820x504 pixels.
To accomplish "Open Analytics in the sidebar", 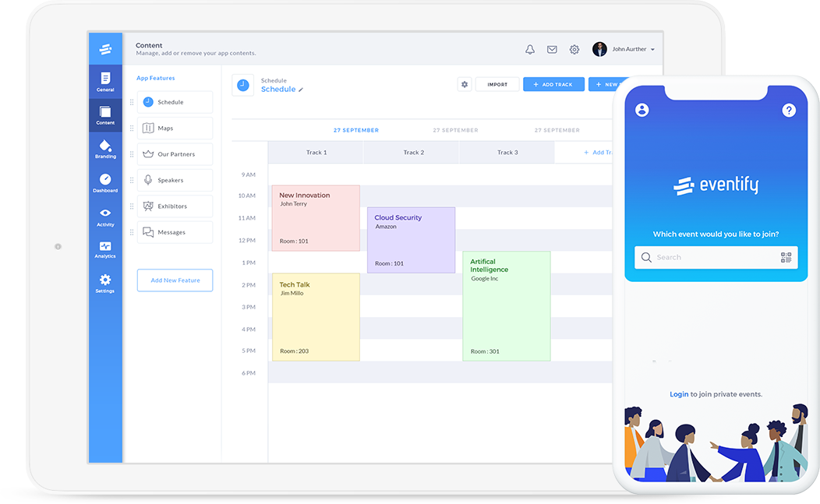I will (105, 250).
